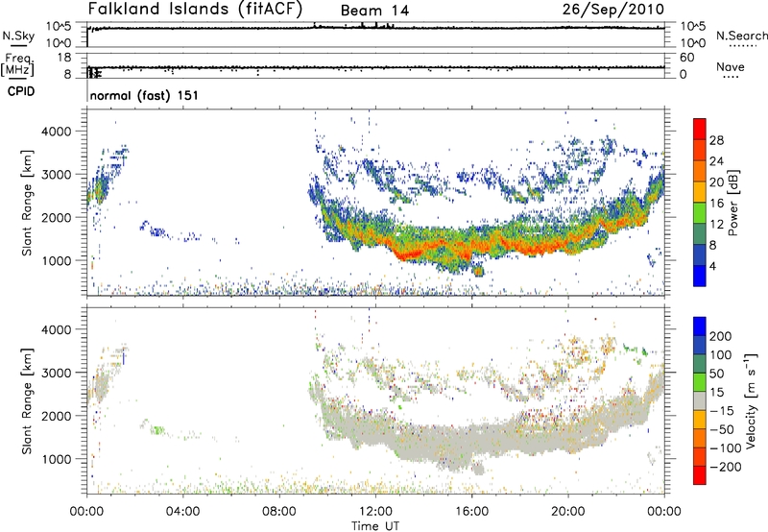Click the "Falkland Islands (fitACF)" plot title
Viewport: 768px width, 532px height.
click(195, 9)
